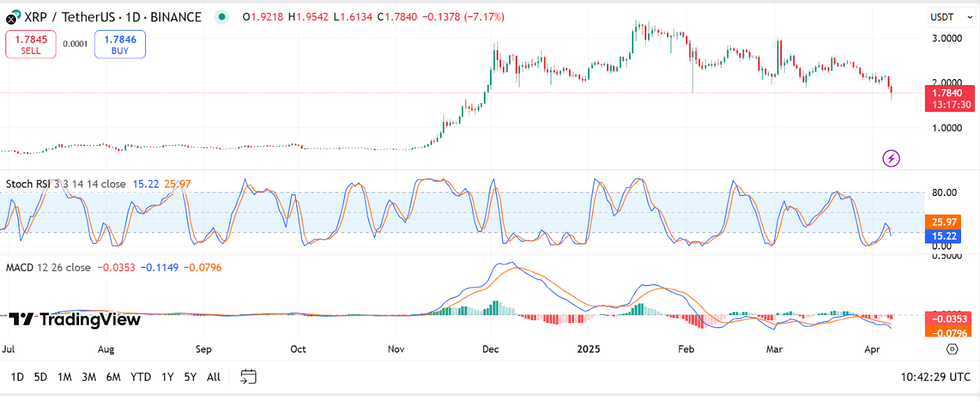Click the close price C1.7840
The width and height of the screenshot is (980, 401).
(397, 17)
